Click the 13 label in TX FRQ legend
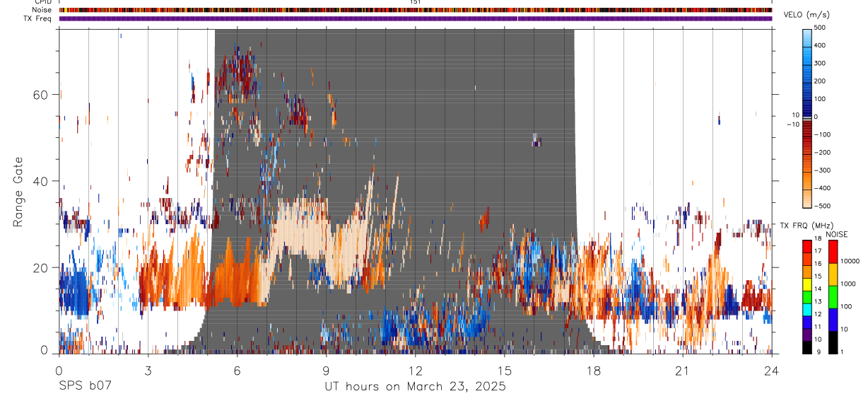Viewport: 868px width, 401px height. 819,301
